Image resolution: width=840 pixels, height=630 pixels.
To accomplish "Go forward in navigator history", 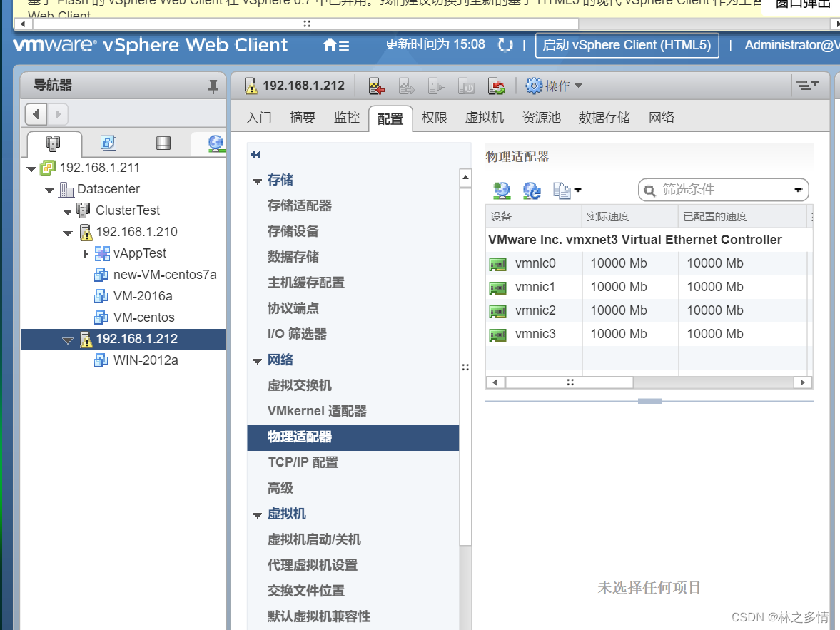I will tap(58, 114).
